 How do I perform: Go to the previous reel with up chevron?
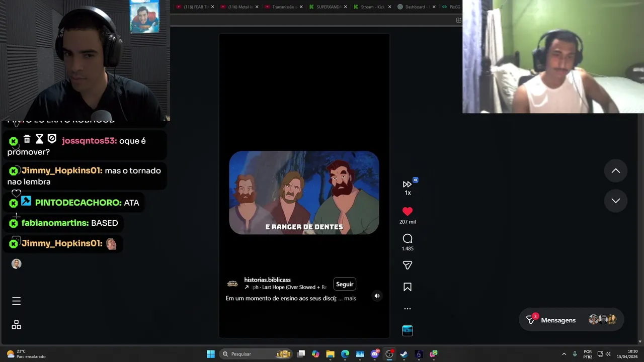pyautogui.click(x=615, y=171)
